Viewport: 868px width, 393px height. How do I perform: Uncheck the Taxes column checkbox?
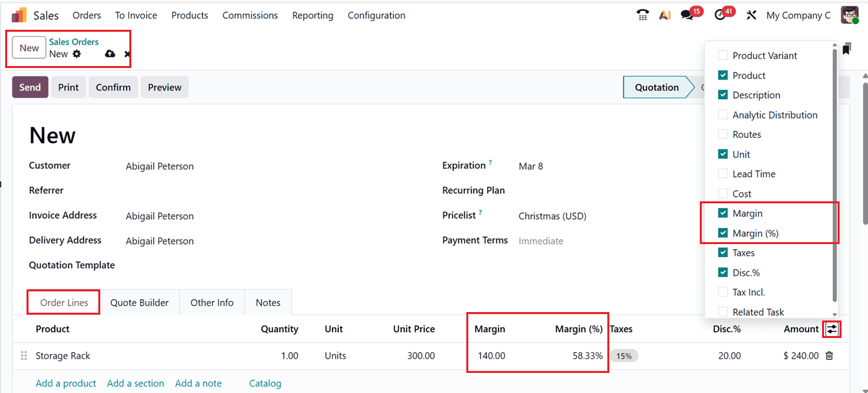click(722, 253)
